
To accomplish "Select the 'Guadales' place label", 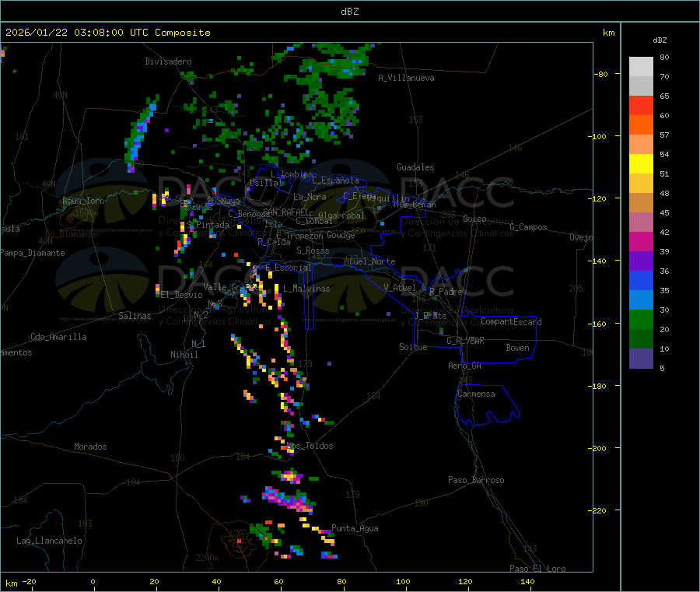I will (x=415, y=167).
